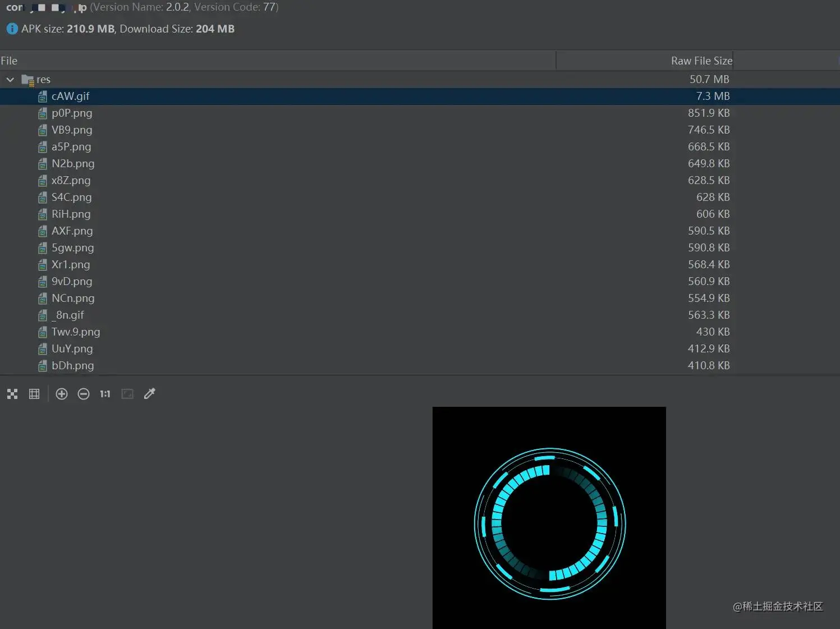The height and width of the screenshot is (629, 840).
Task: Click the 649.8 KB size value
Action: [709, 163]
